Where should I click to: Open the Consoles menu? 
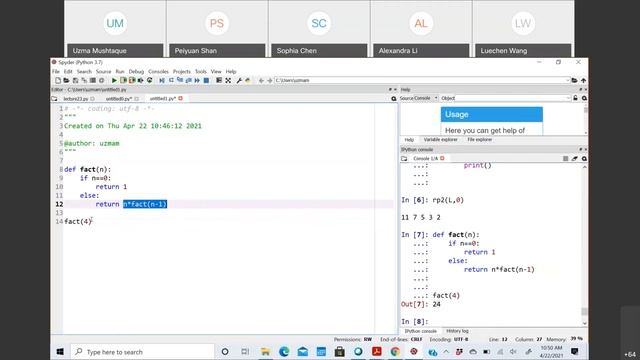[158, 71]
